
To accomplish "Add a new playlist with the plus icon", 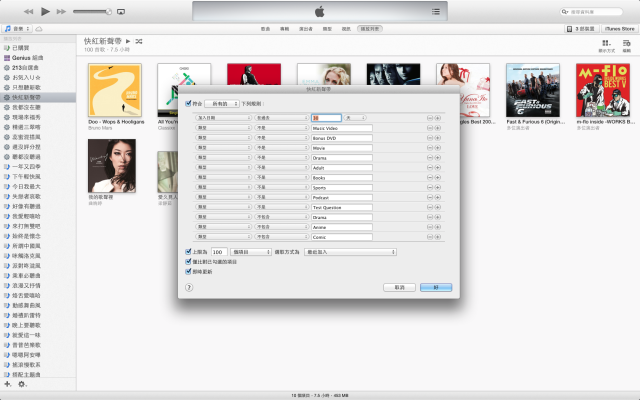I will tap(7, 384).
